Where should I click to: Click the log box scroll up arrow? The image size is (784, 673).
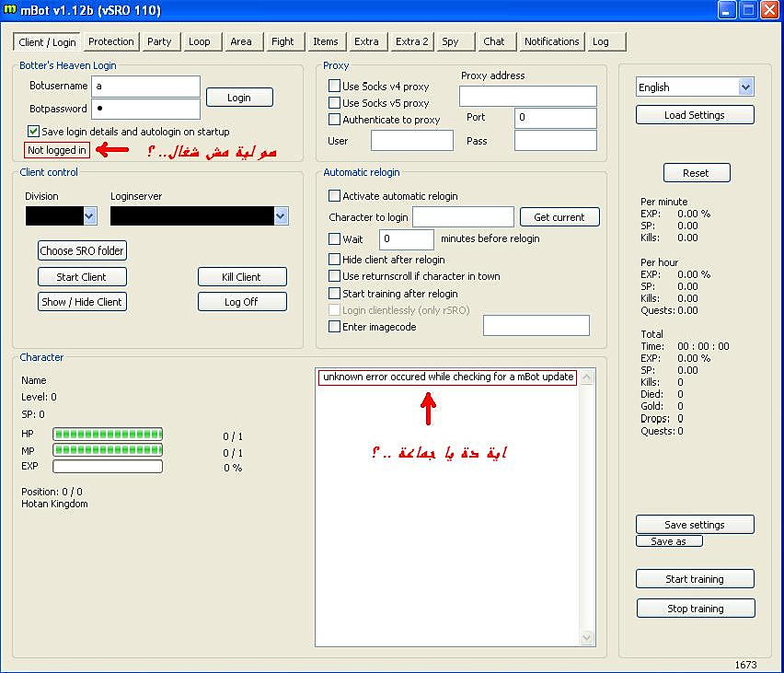587,377
